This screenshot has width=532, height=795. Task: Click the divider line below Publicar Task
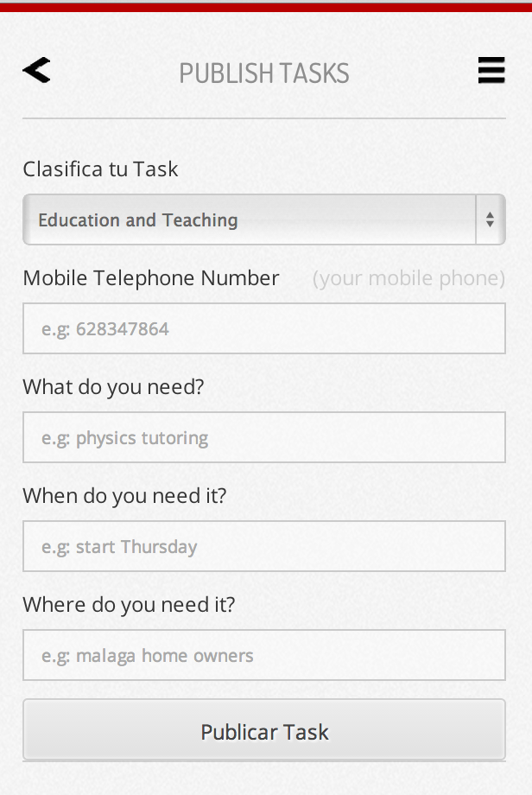pyautogui.click(x=264, y=762)
